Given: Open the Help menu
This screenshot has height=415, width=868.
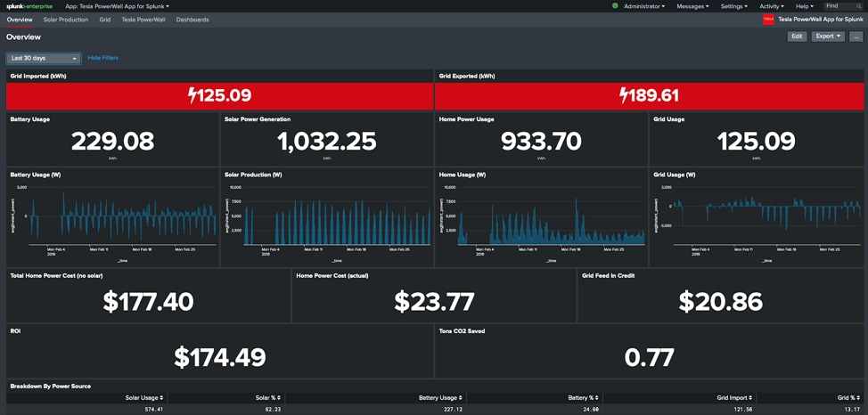Looking at the screenshot, I should click(x=805, y=6).
